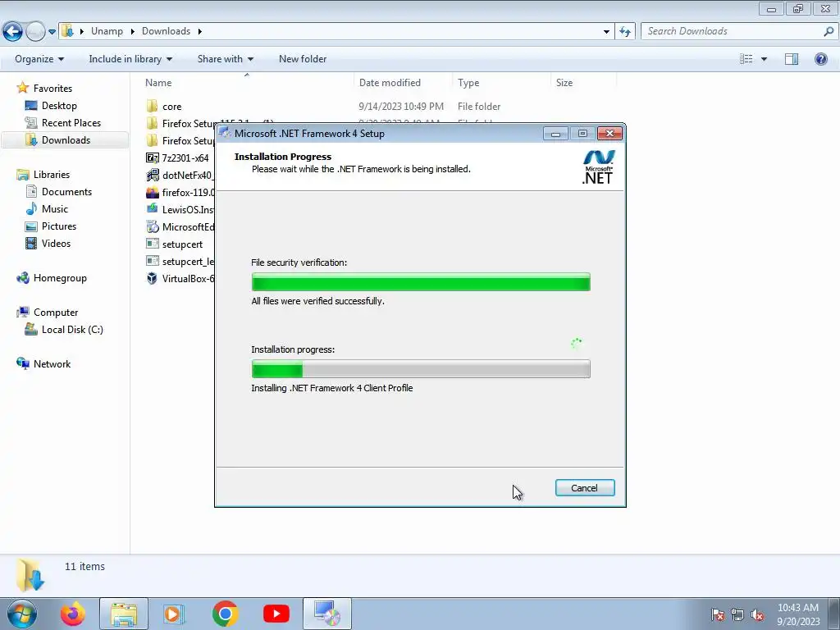Image resolution: width=840 pixels, height=630 pixels.
Task: Create a New folder from the toolbar
Action: pos(303,59)
